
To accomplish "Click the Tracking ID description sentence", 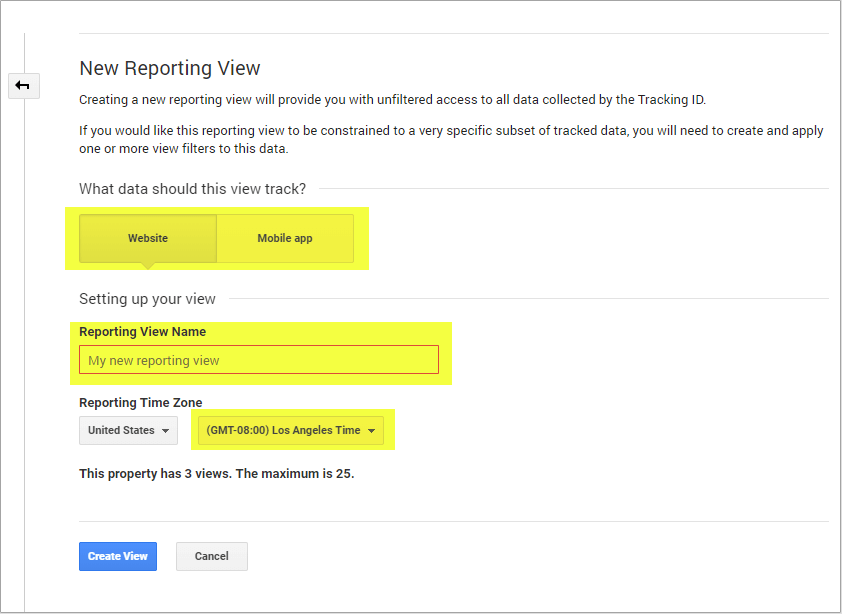I will point(393,100).
